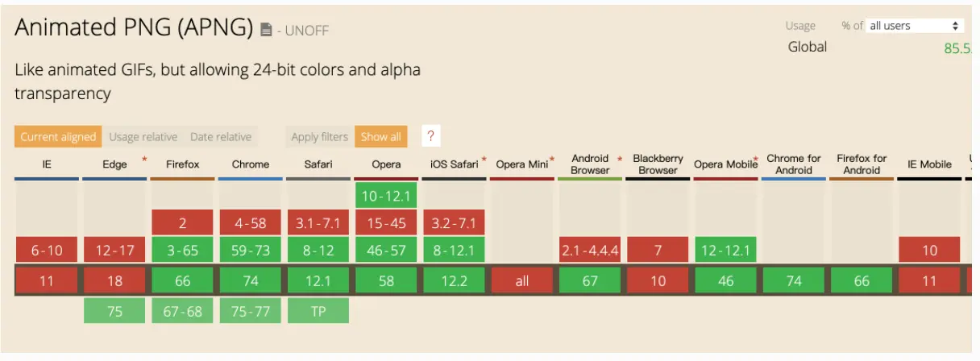980x361 pixels.
Task: Switch to Date relative view
Action: pyautogui.click(x=221, y=137)
